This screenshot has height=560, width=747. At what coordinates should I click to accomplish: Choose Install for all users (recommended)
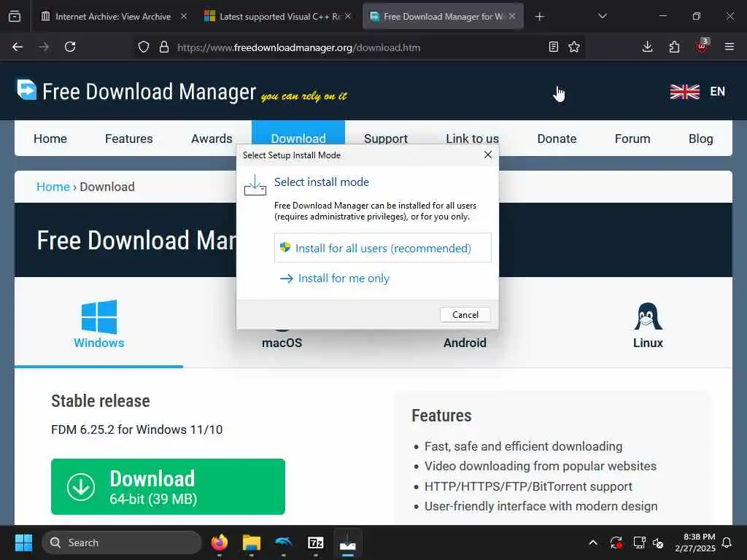tap(382, 248)
